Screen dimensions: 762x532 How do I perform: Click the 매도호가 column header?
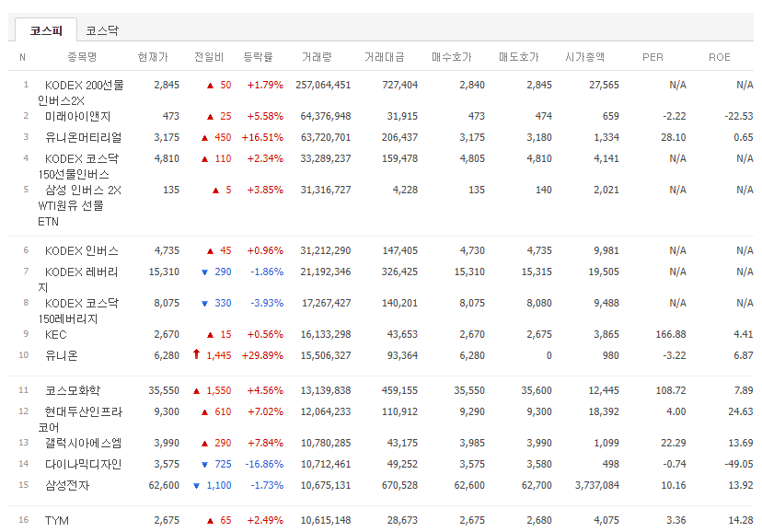[x=518, y=57]
